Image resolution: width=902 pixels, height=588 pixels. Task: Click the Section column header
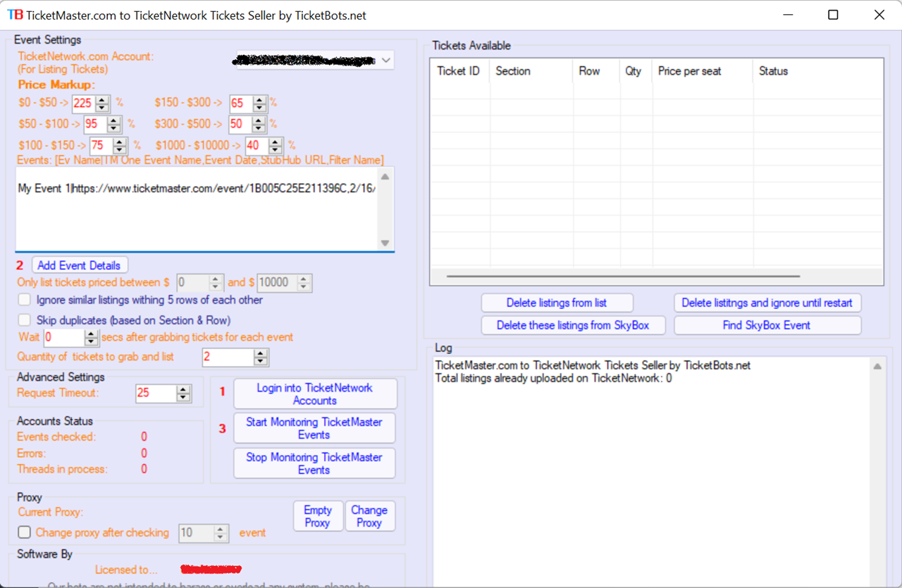(x=531, y=71)
